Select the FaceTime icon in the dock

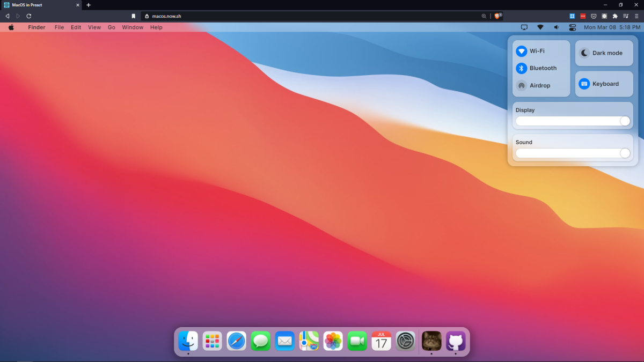(x=357, y=341)
